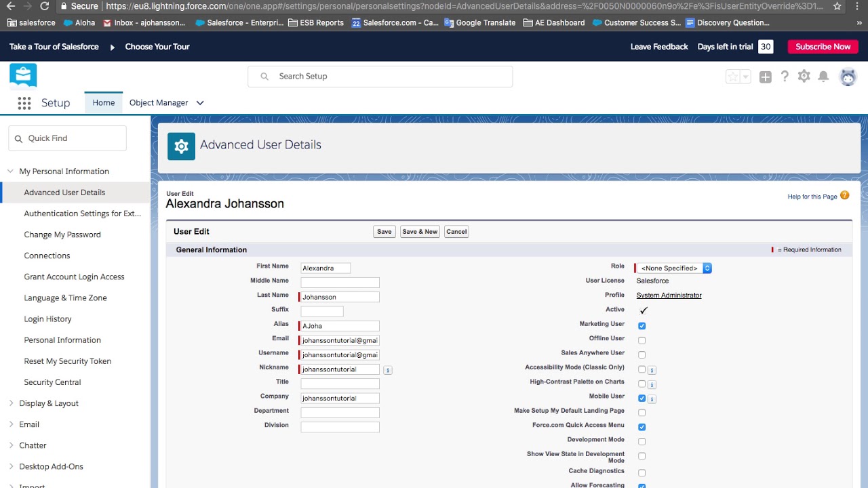The height and width of the screenshot is (488, 868).
Task: Open the favorites list dropdown arrow
Action: 746,77
